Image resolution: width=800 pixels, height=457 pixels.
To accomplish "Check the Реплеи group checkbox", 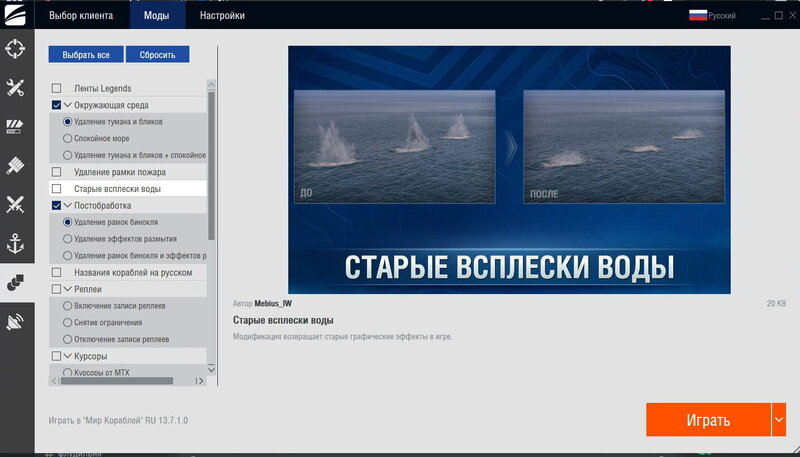I will tap(57, 289).
